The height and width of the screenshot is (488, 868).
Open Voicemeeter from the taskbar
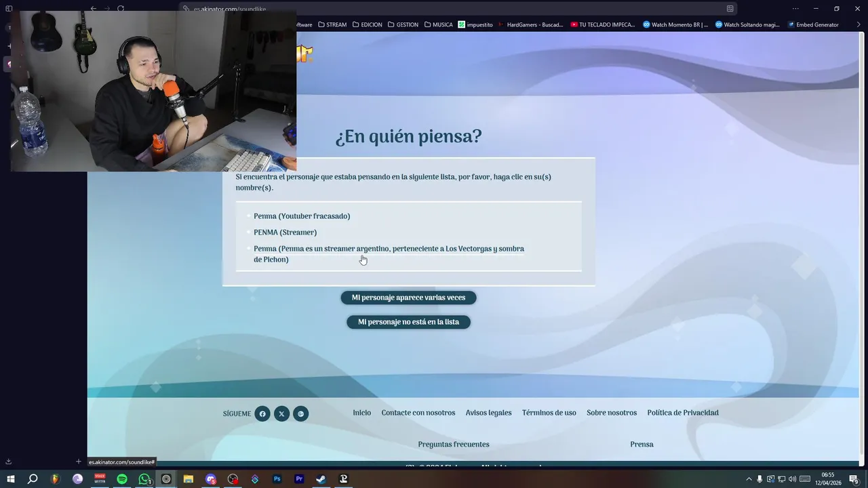tap(100, 479)
